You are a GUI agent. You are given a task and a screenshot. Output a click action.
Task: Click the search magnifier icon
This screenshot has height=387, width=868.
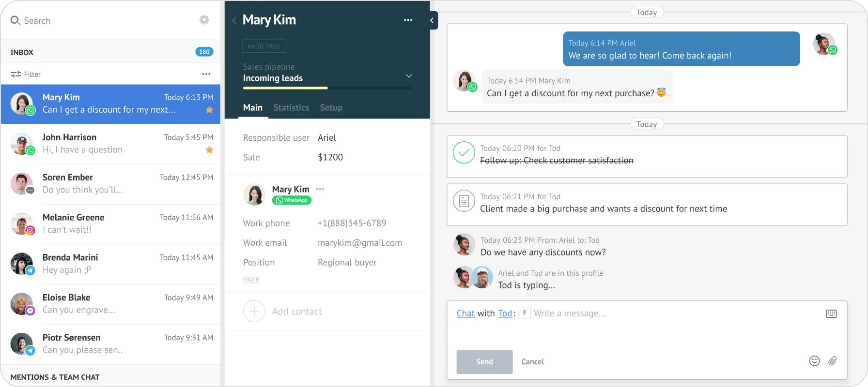pyautogui.click(x=15, y=20)
